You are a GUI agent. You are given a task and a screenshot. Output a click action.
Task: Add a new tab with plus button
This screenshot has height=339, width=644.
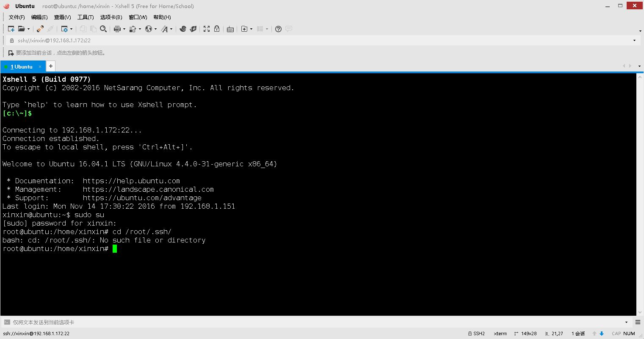point(51,66)
